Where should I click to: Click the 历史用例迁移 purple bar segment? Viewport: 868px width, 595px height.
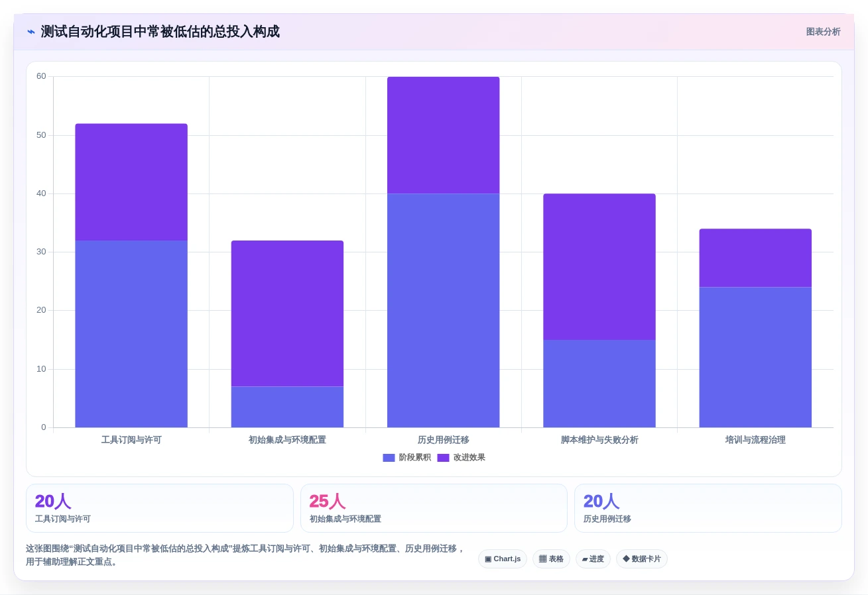(443, 135)
